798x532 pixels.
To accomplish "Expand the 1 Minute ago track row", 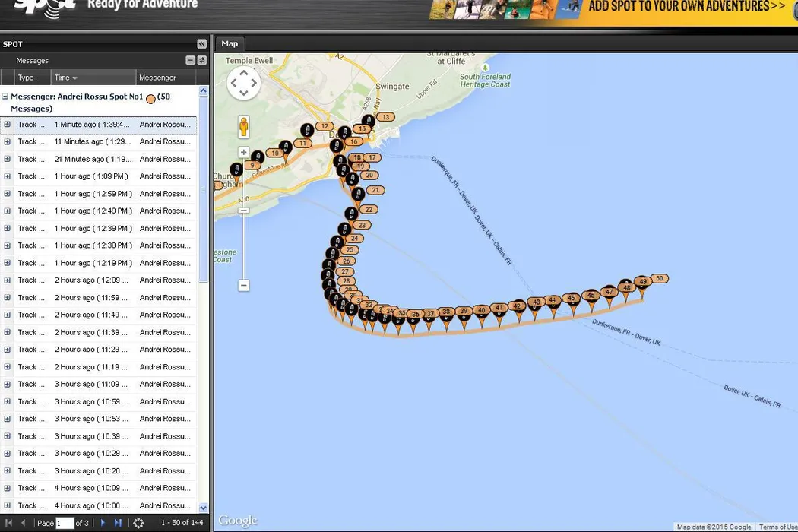I will (x=7, y=125).
